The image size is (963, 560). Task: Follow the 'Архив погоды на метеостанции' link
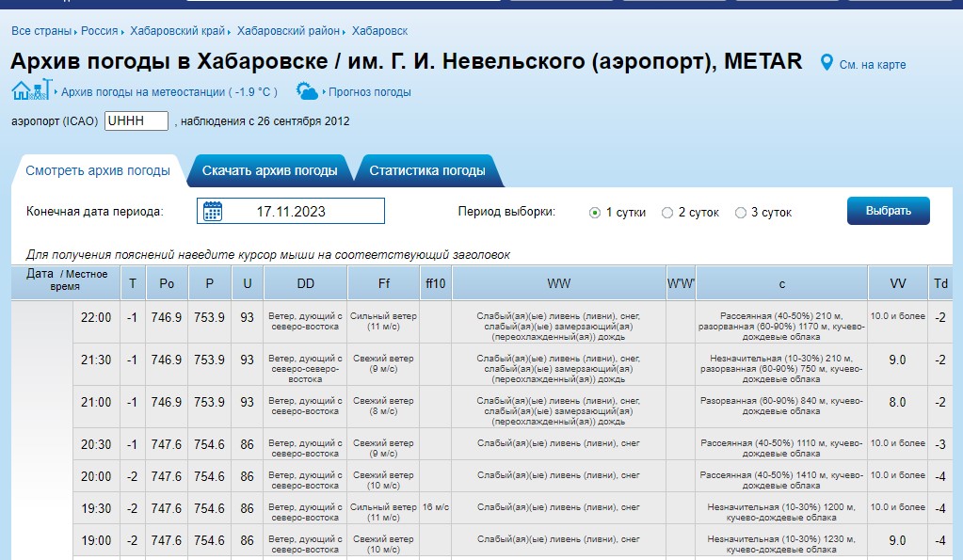(x=141, y=93)
